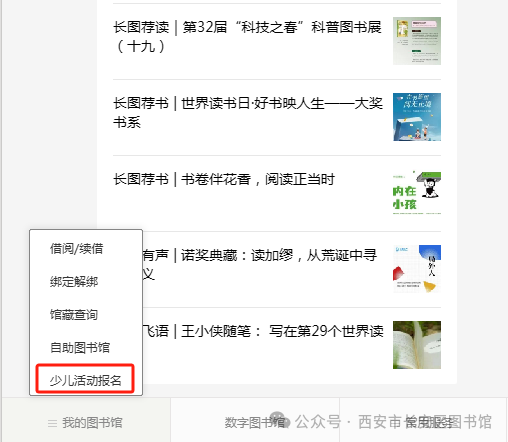Click the 内在小孩 green thumbnail
The height and width of the screenshot is (442, 508).
point(417,193)
